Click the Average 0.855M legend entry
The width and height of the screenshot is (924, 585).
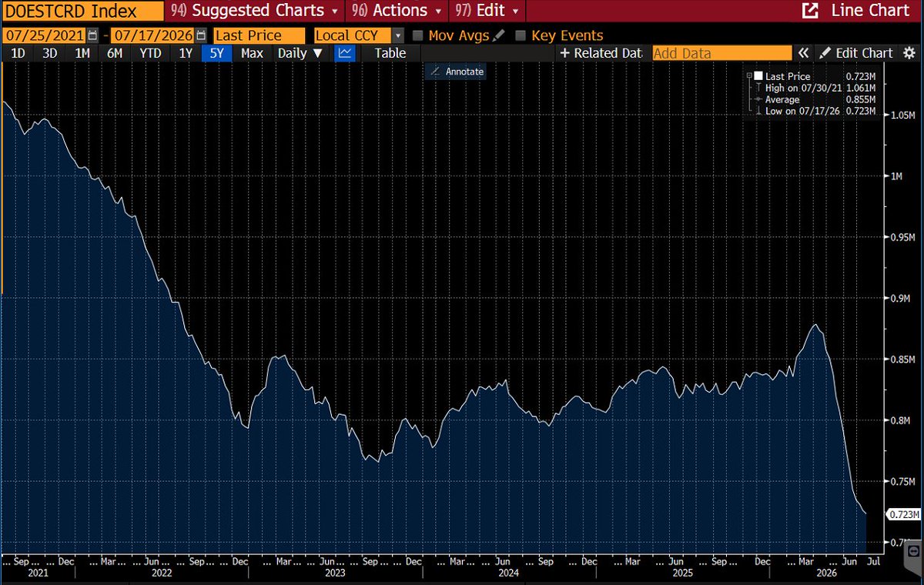[x=815, y=99]
